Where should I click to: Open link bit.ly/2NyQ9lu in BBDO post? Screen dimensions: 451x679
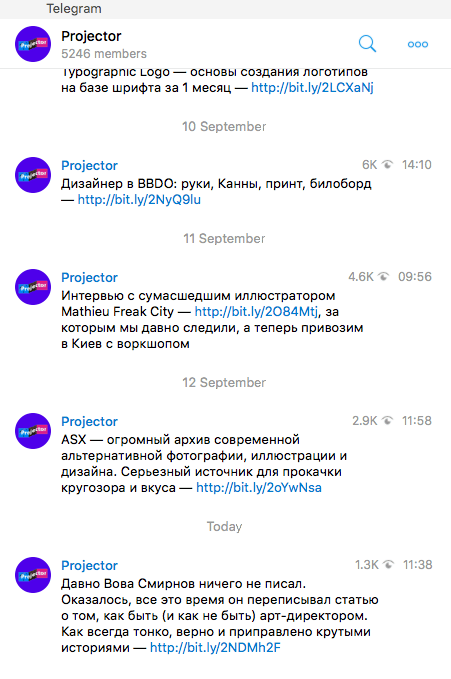pos(139,200)
